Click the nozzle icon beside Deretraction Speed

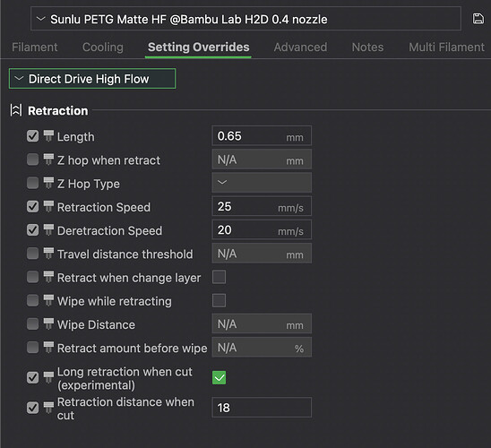[x=48, y=230]
